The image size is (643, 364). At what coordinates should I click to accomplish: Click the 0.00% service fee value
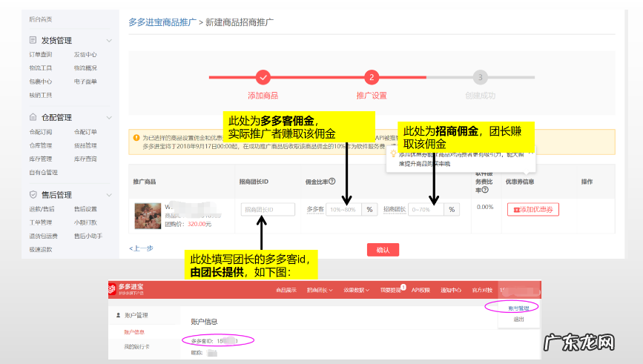tap(485, 207)
